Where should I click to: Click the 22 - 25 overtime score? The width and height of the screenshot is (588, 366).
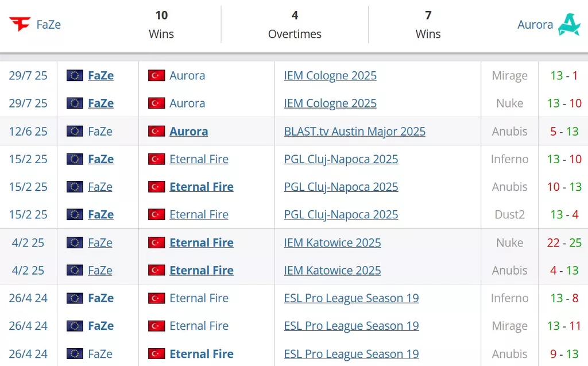click(564, 242)
